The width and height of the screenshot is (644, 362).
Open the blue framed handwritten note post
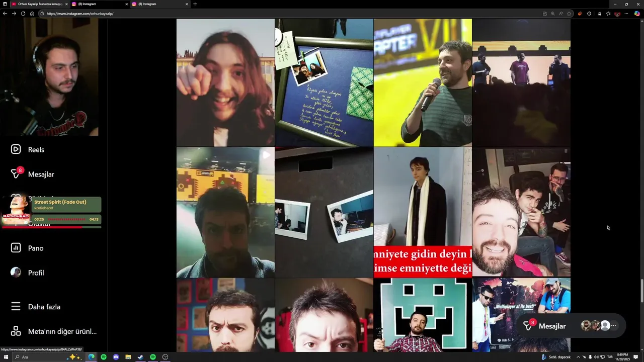324,82
